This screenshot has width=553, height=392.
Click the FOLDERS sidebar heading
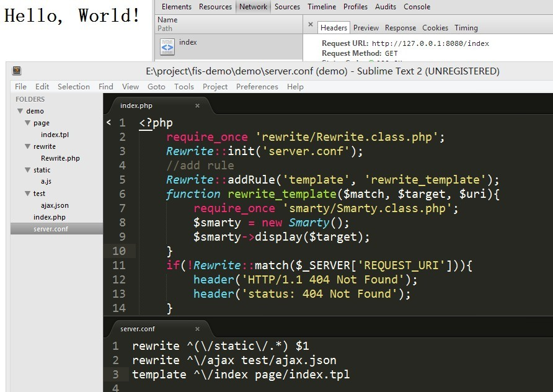click(30, 99)
